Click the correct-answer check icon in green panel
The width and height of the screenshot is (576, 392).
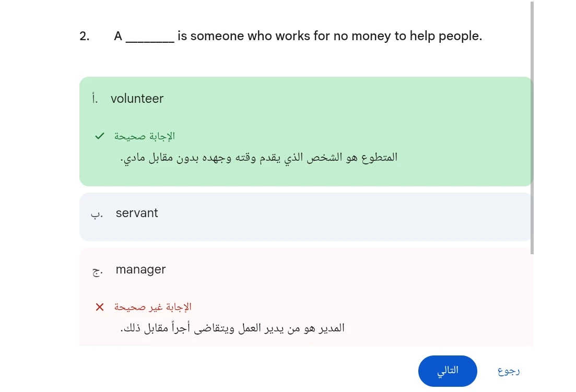99,136
